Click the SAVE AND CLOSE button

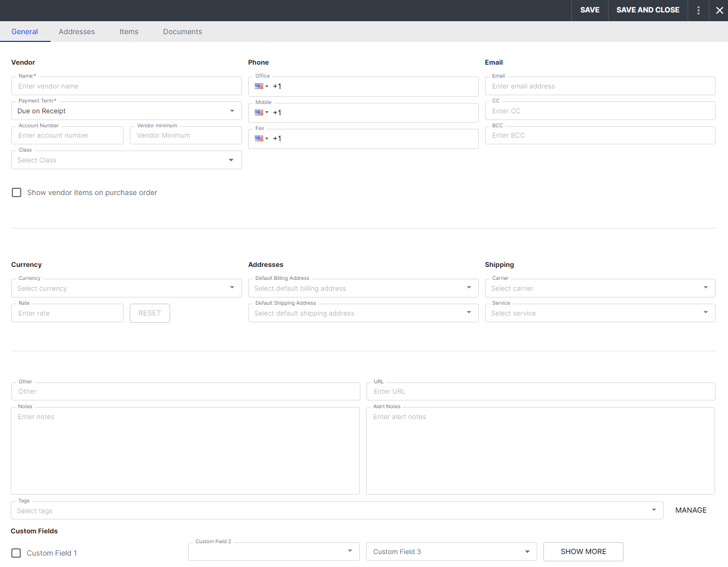point(647,10)
